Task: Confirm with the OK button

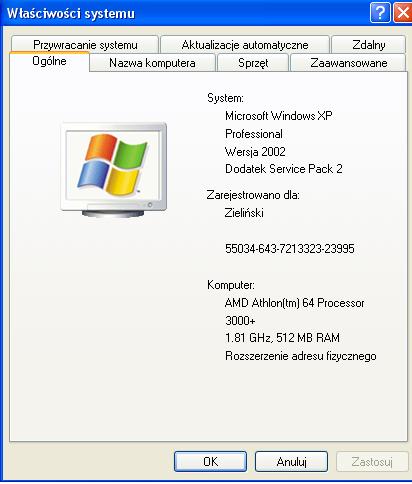Action: (210, 462)
